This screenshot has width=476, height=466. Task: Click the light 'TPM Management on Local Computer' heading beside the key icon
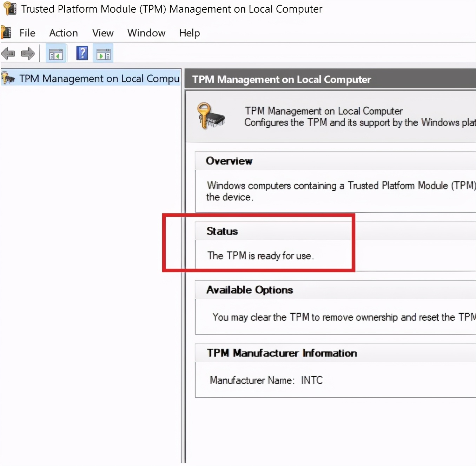point(324,111)
